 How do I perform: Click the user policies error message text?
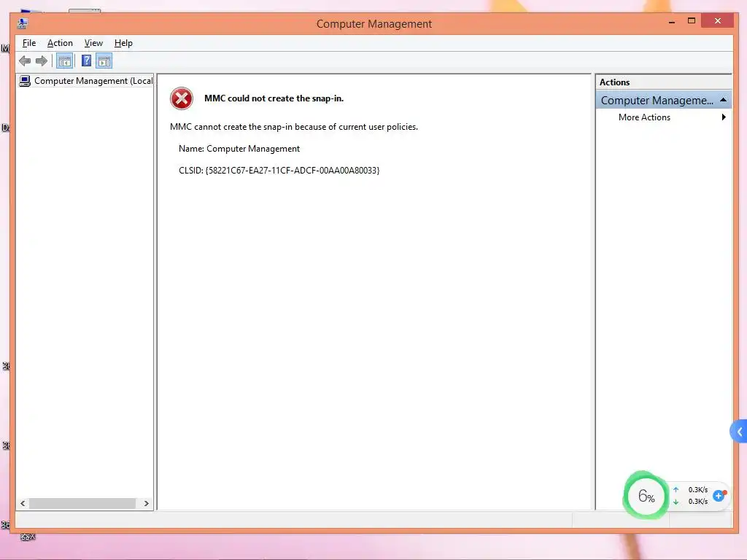point(294,127)
